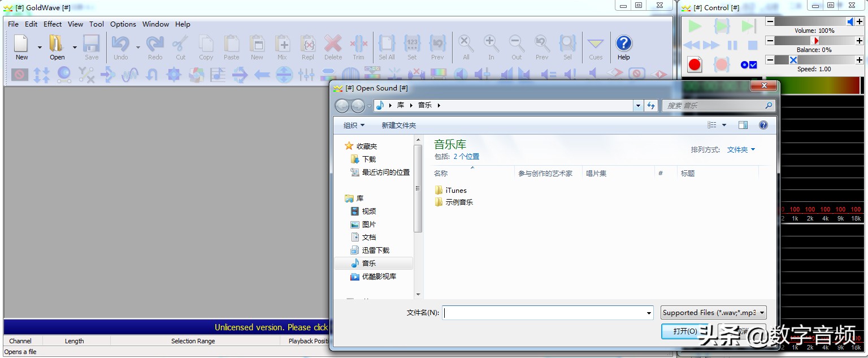
Task: Select the iTunes folder in the music library
Action: click(x=455, y=190)
